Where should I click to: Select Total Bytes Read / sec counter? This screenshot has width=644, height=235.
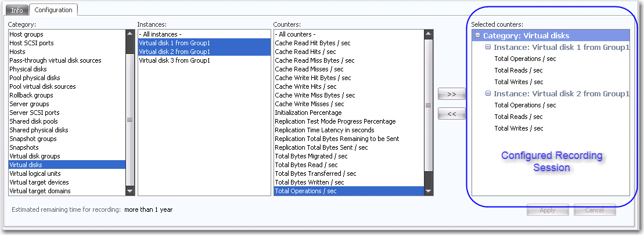click(306, 165)
